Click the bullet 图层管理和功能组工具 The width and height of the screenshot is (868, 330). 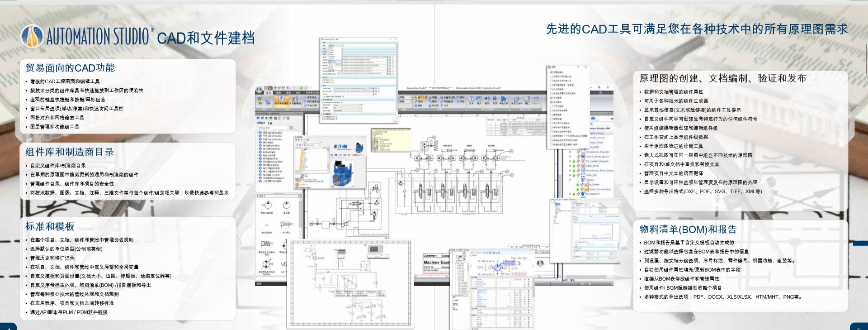coord(55,127)
